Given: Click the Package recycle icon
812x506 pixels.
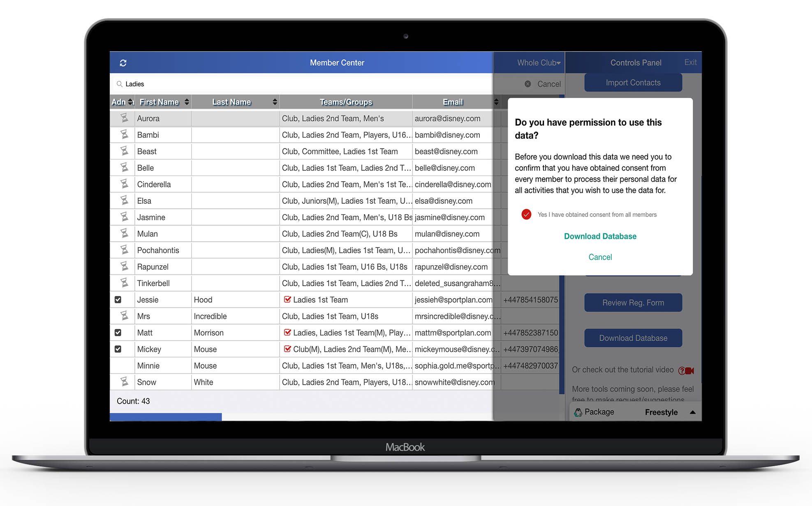Looking at the screenshot, I should tap(578, 412).
